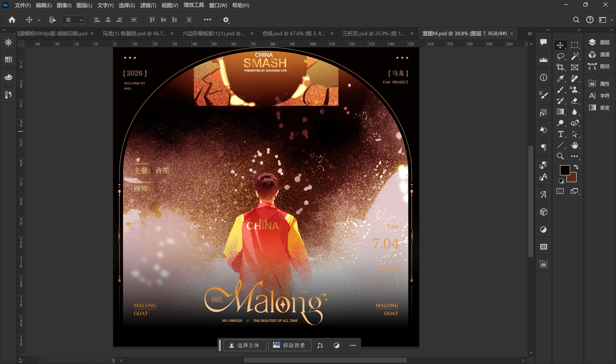Select the Magic Wand tool

coord(574,56)
